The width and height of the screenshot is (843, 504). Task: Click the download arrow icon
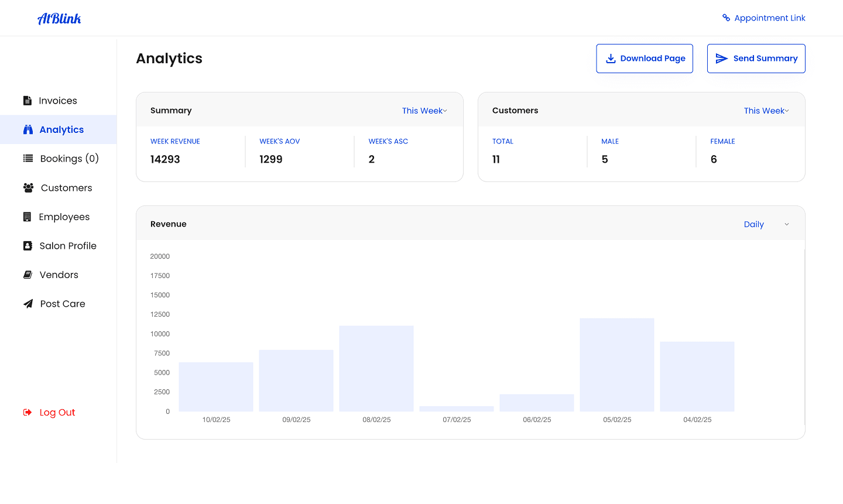(x=611, y=59)
